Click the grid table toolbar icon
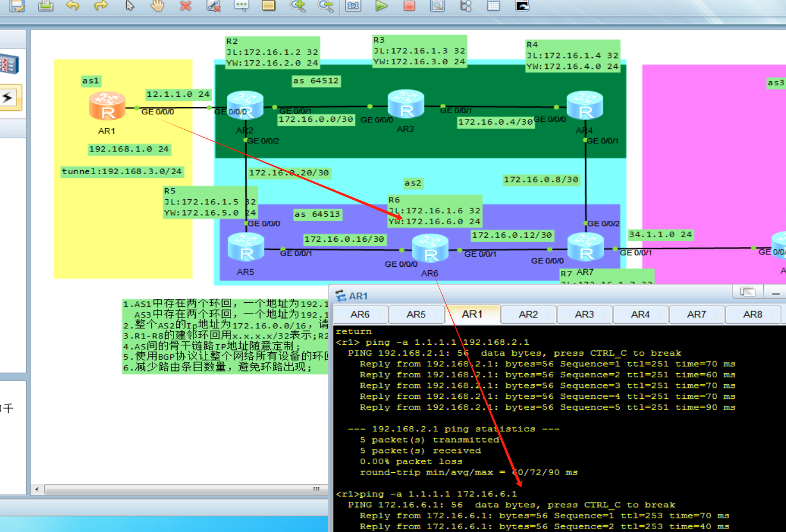This screenshot has width=786, height=532. pos(493,6)
